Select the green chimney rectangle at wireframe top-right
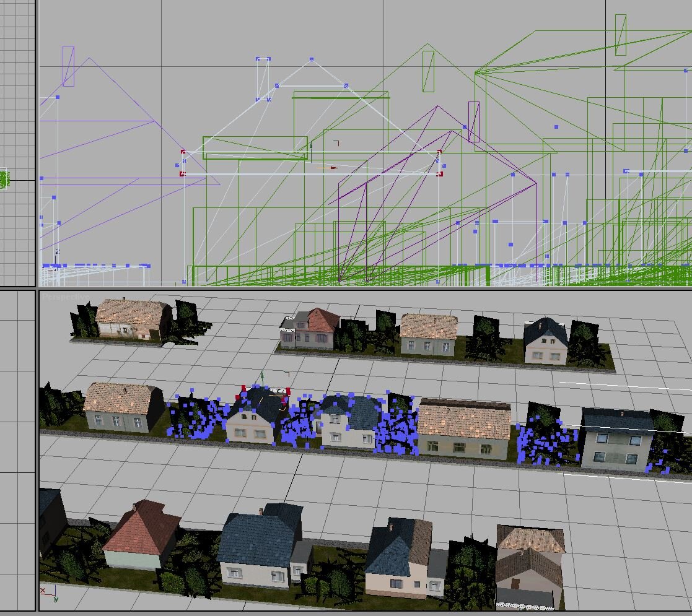 [620, 35]
